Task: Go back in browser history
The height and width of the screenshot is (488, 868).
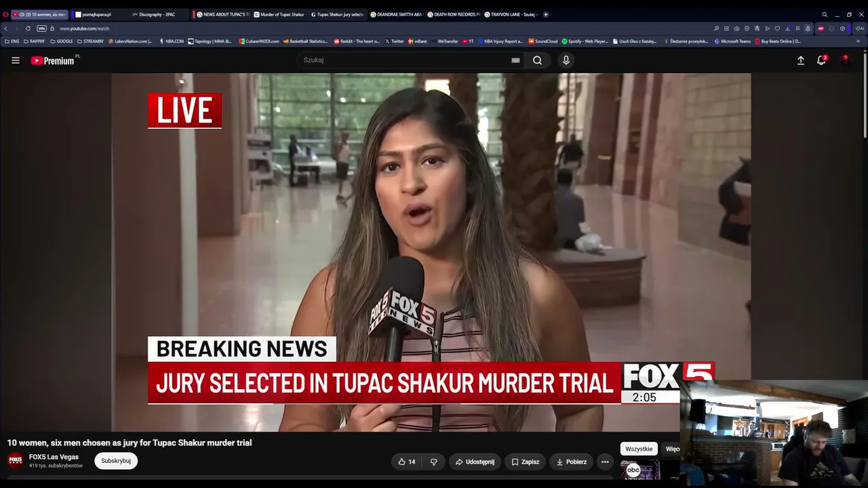Action: (6, 28)
